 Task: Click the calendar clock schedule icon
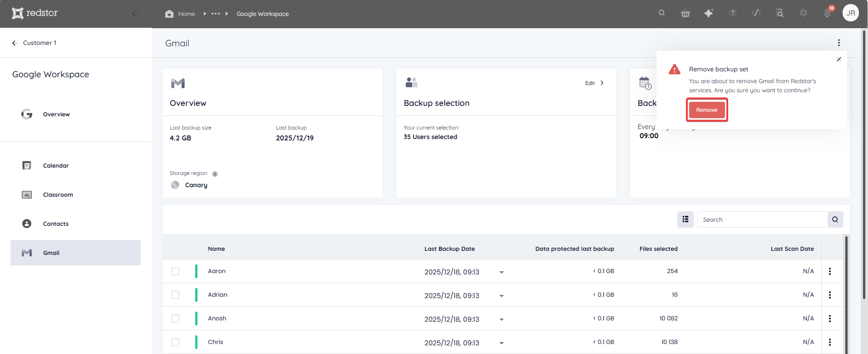pos(645,83)
